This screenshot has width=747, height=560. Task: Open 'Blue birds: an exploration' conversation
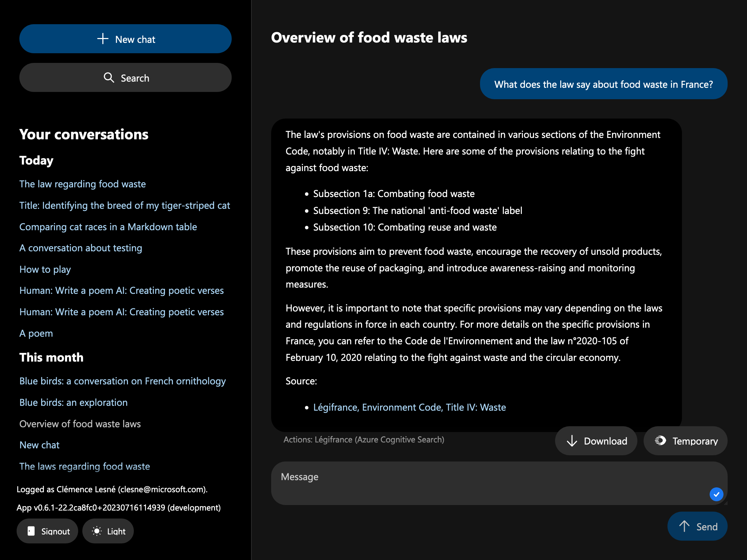tap(73, 402)
